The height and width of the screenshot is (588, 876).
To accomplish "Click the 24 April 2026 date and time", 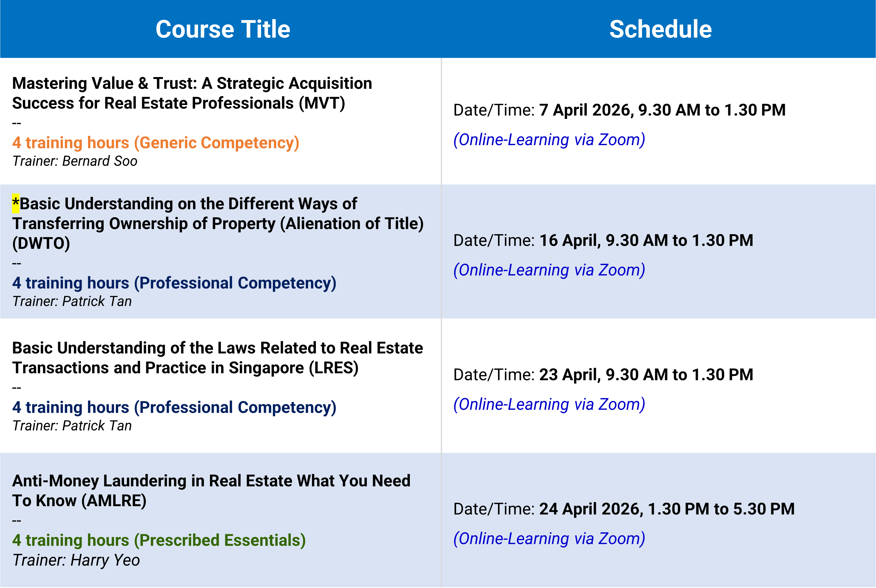I will pyautogui.click(x=667, y=509).
